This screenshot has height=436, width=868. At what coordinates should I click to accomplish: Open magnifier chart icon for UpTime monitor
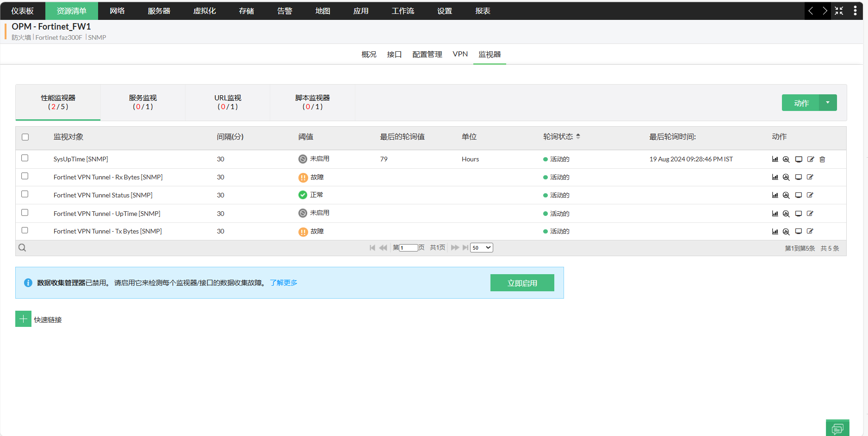pos(786,214)
